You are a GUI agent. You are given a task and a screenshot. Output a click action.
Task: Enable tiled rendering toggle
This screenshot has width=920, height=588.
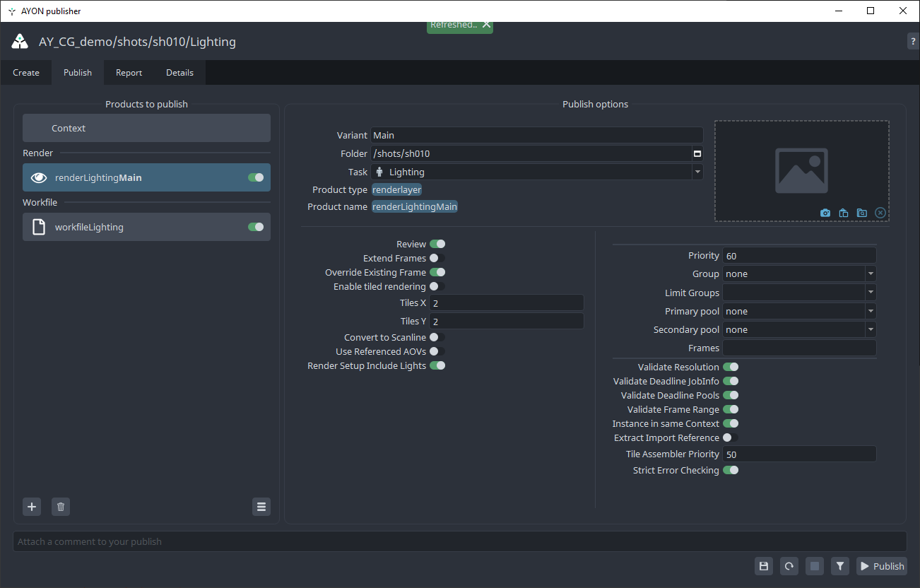(437, 287)
